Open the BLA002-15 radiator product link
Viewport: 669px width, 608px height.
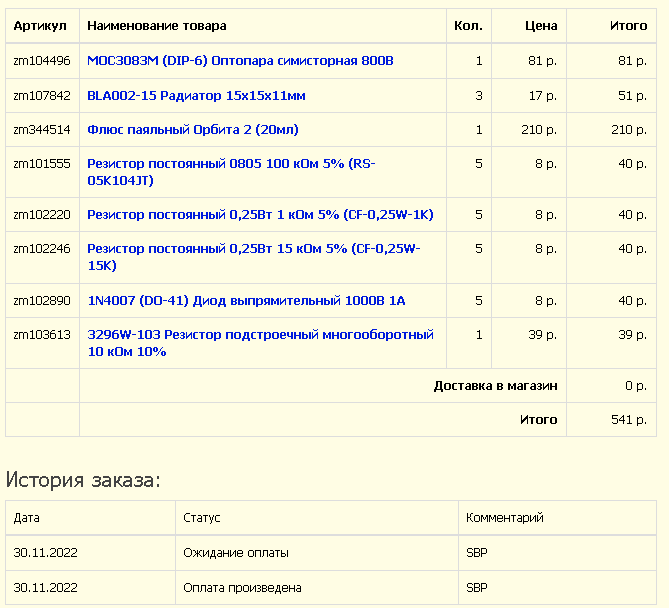pos(196,95)
